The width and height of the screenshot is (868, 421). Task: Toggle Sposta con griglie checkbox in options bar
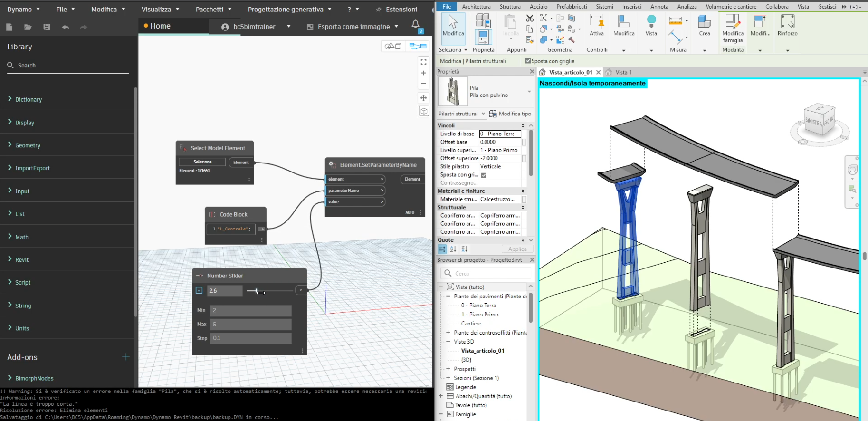click(528, 61)
